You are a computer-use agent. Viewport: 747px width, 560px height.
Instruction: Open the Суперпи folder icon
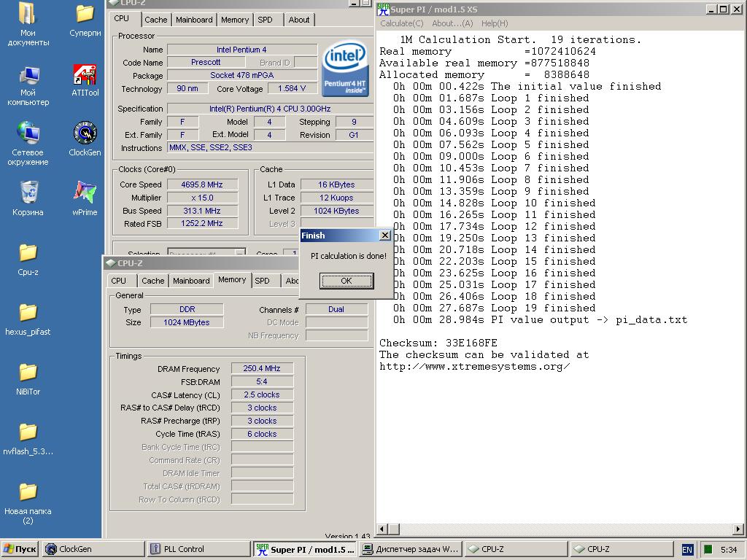tap(85, 20)
